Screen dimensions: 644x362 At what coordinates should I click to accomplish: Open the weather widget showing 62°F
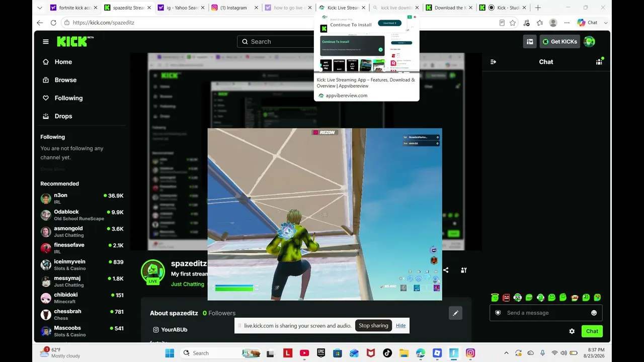(60, 352)
